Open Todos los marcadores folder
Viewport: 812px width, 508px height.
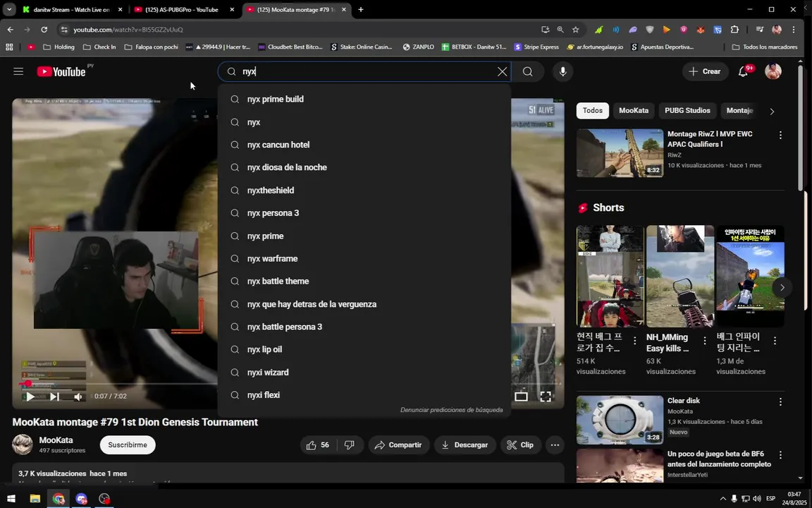(765, 47)
